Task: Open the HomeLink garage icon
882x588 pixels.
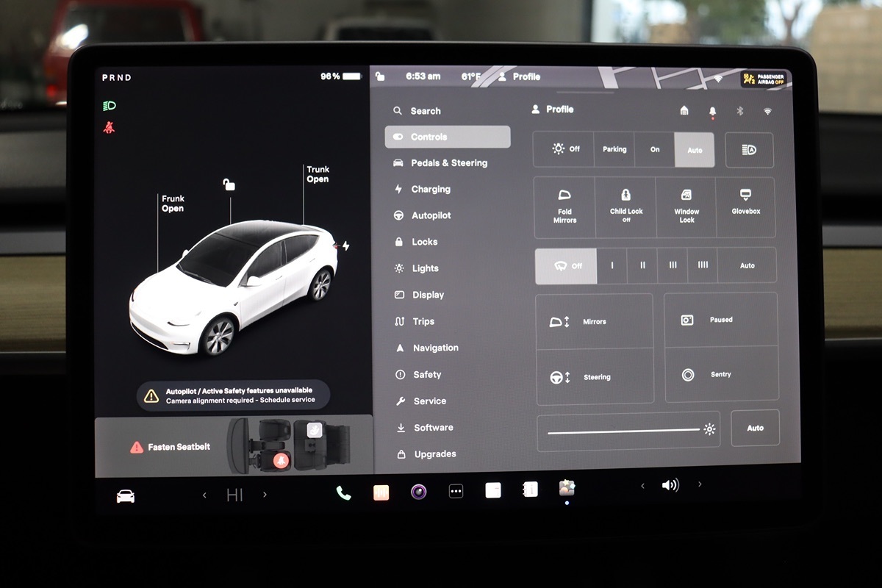Action: point(684,110)
